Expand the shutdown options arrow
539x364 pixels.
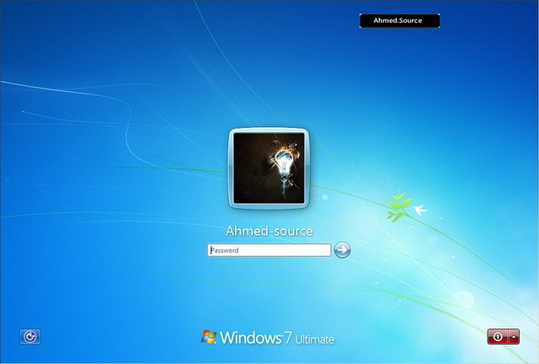514,337
